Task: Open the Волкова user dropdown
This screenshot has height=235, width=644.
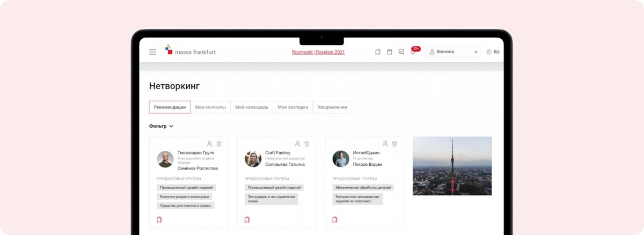Action: pyautogui.click(x=453, y=52)
